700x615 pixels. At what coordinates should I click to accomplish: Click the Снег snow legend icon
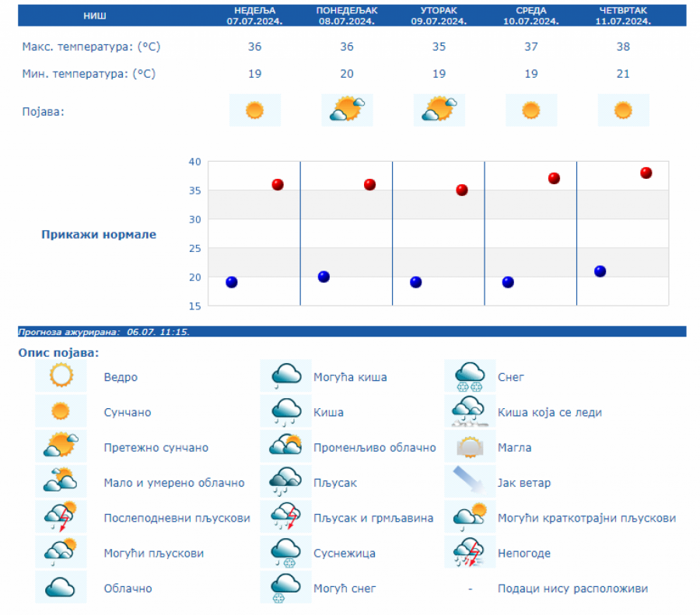pyautogui.click(x=470, y=376)
